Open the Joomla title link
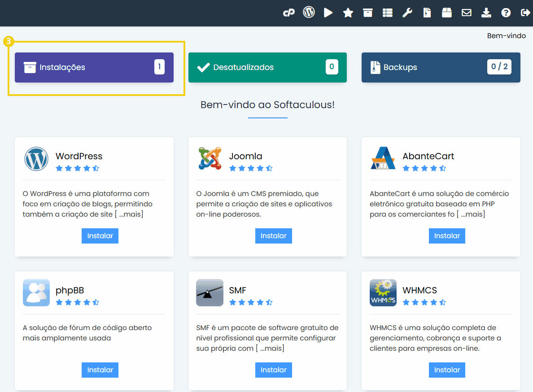Screen dimensions: 533x392 click(x=246, y=156)
